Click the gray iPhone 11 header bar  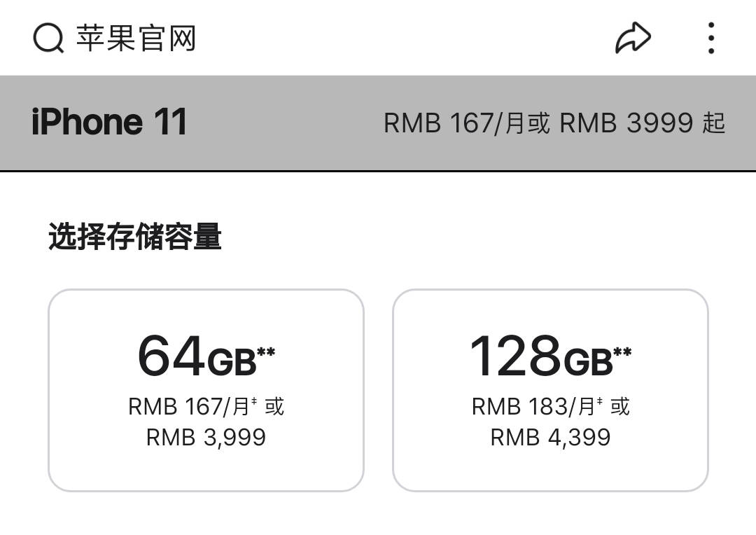click(x=378, y=123)
